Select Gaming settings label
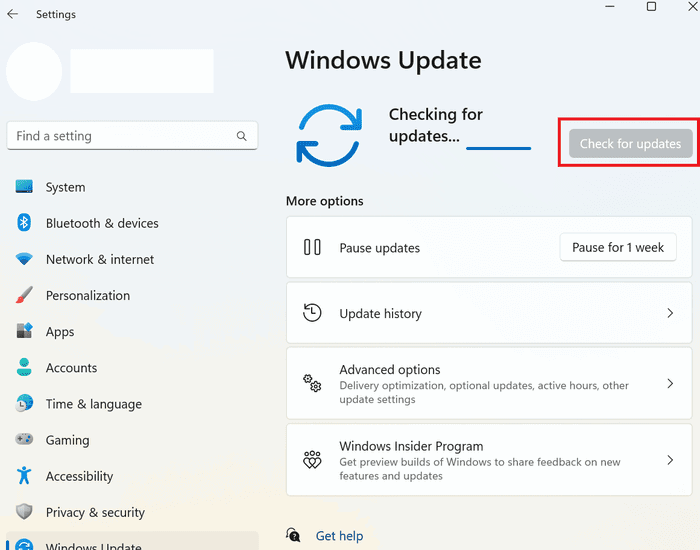This screenshot has width=700, height=550. coord(67,440)
